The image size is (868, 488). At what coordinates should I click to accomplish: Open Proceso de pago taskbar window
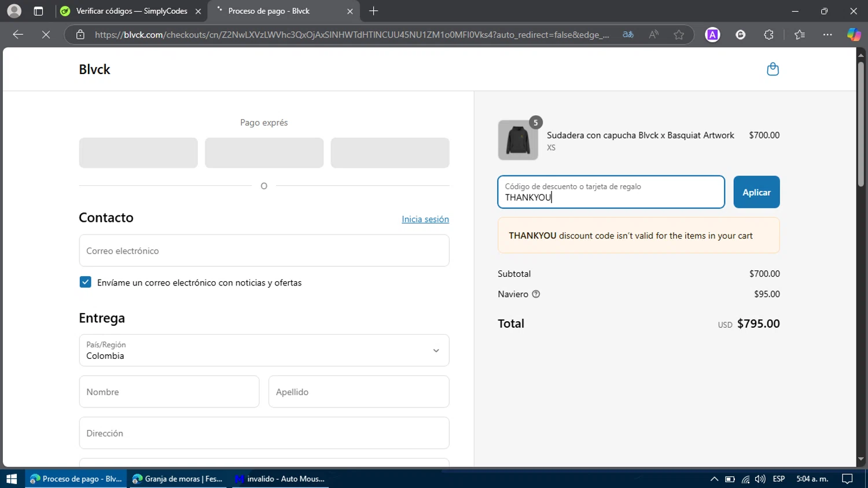point(76,479)
